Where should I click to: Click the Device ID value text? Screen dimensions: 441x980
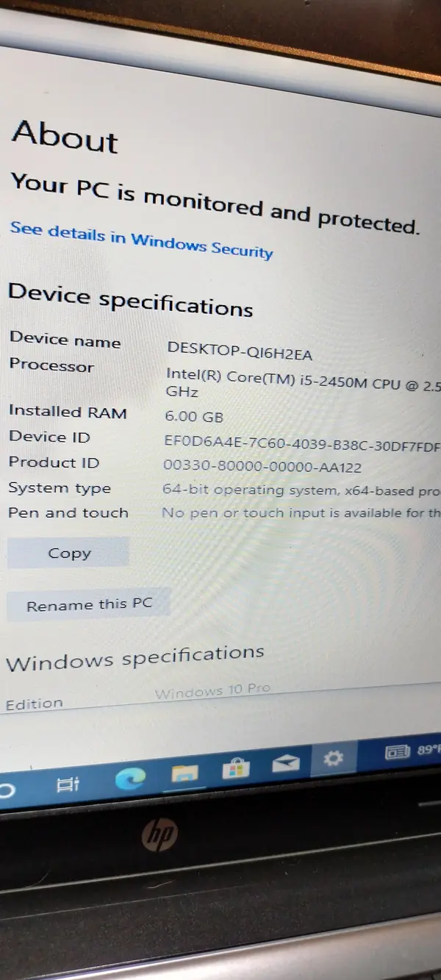tap(301, 443)
